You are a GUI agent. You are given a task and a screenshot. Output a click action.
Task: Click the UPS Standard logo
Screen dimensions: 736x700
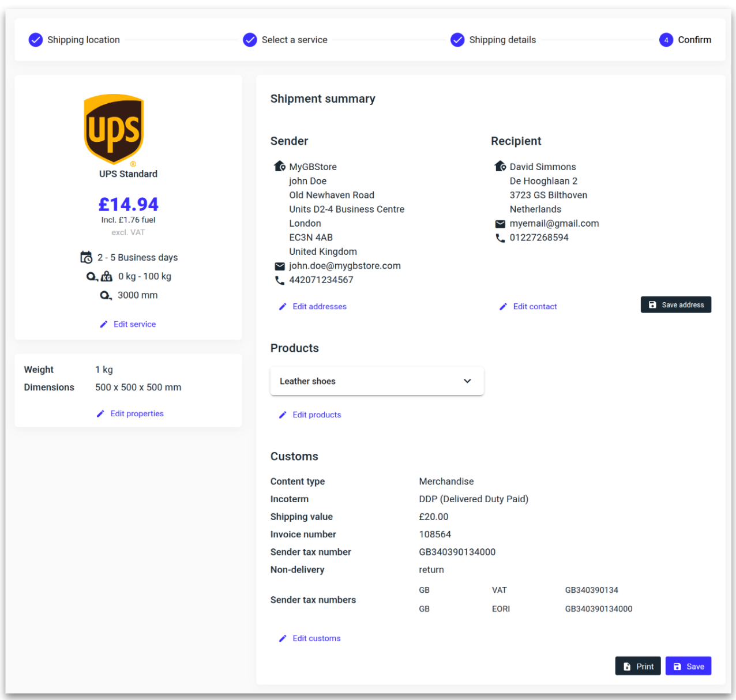click(x=114, y=129)
